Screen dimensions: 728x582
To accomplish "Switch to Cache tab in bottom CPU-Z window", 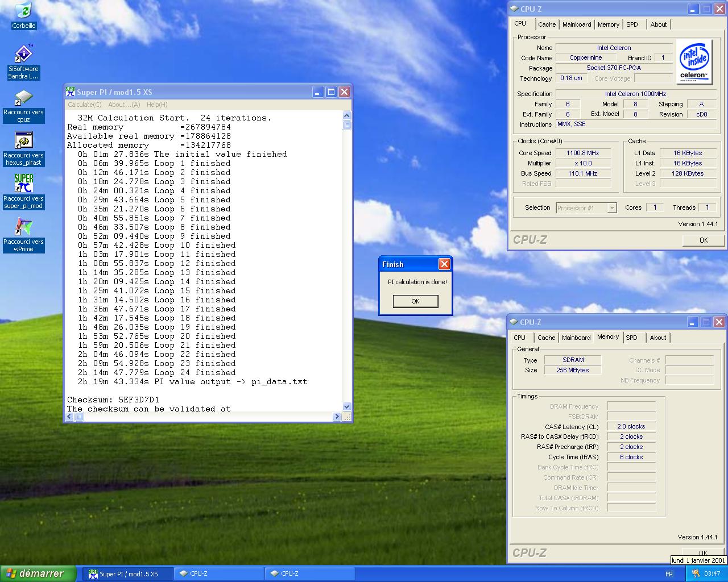I will (x=546, y=338).
